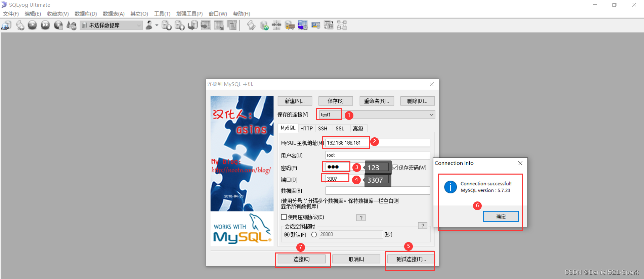
Task: Open the Favorites menu
Action: pyautogui.click(x=58, y=14)
